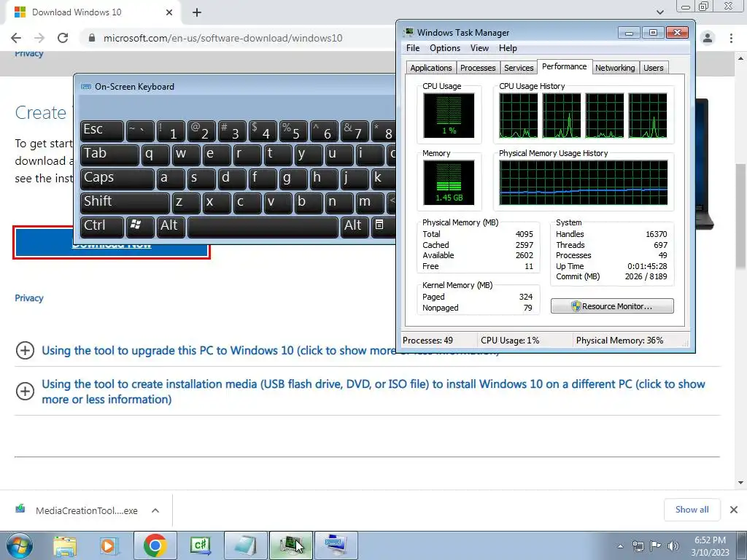The width and height of the screenshot is (747, 560).
Task: Click Task Manager taskbar icon
Action: [291, 545]
